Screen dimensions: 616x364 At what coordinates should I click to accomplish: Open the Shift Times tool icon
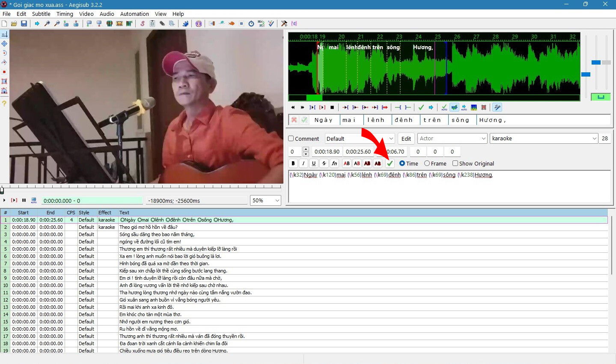pos(211,24)
